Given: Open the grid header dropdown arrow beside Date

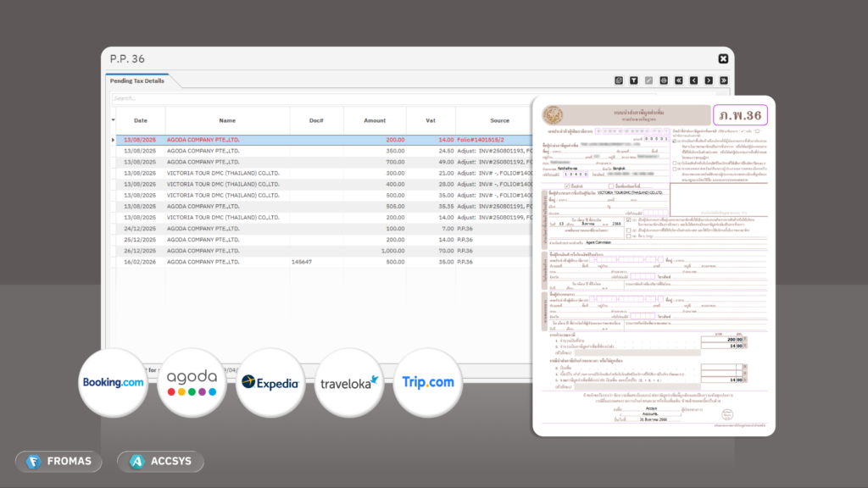Looking at the screenshot, I should point(113,120).
